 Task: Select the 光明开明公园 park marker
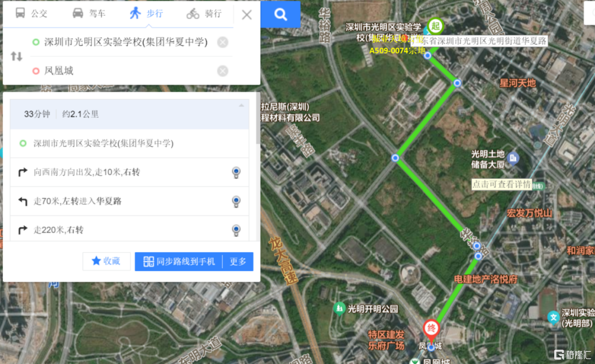[x=339, y=308]
